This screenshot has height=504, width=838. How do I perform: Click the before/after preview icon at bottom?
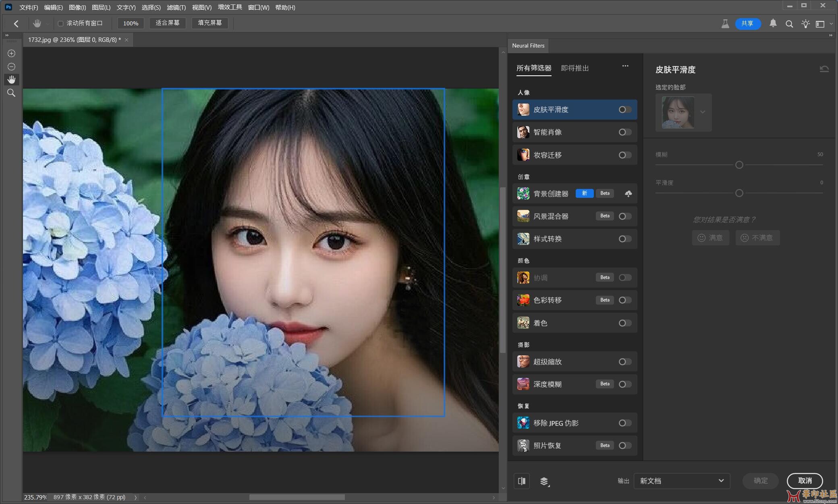[522, 481]
